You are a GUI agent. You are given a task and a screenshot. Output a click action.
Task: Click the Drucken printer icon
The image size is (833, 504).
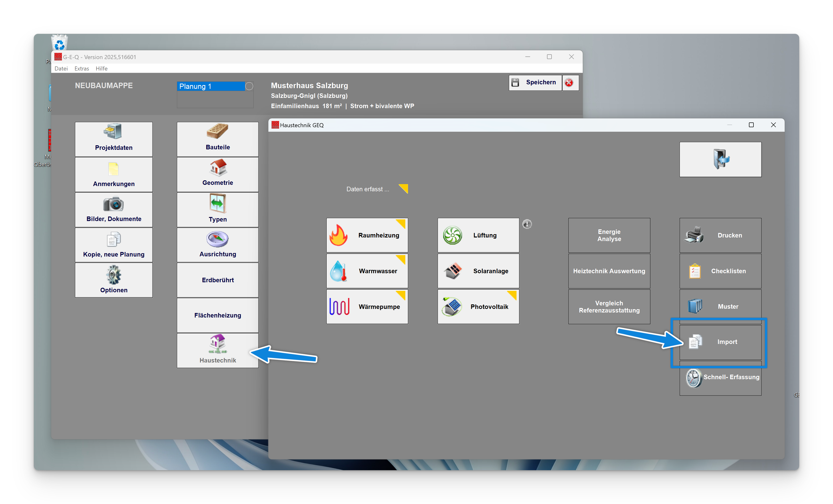pyautogui.click(x=694, y=235)
